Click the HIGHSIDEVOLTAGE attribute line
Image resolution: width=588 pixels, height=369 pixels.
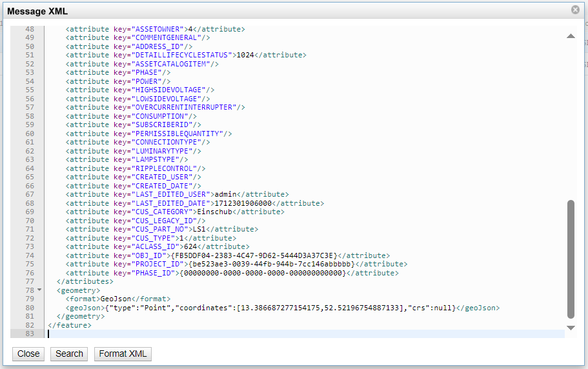click(x=140, y=90)
